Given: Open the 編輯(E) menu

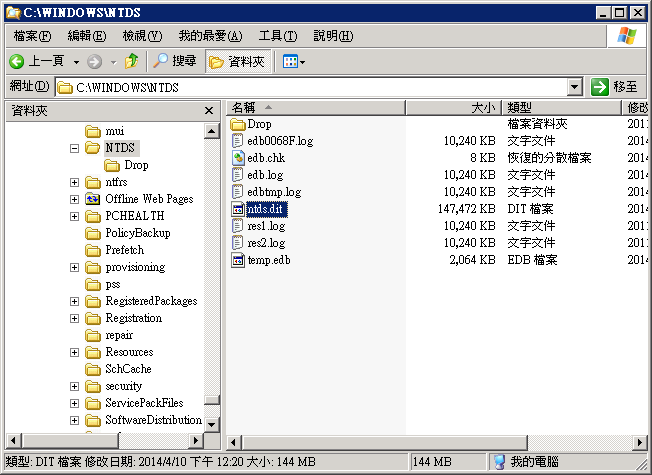Looking at the screenshot, I should click(x=86, y=36).
